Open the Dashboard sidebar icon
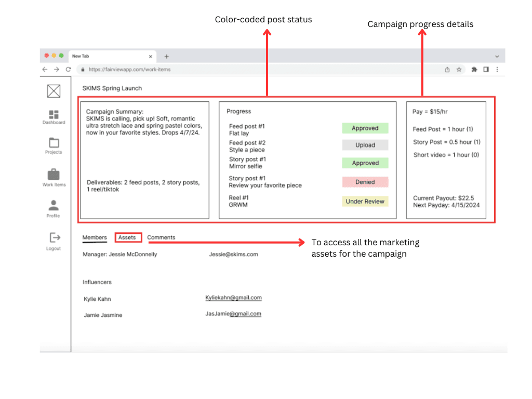This screenshot has width=532, height=399. pyautogui.click(x=54, y=115)
